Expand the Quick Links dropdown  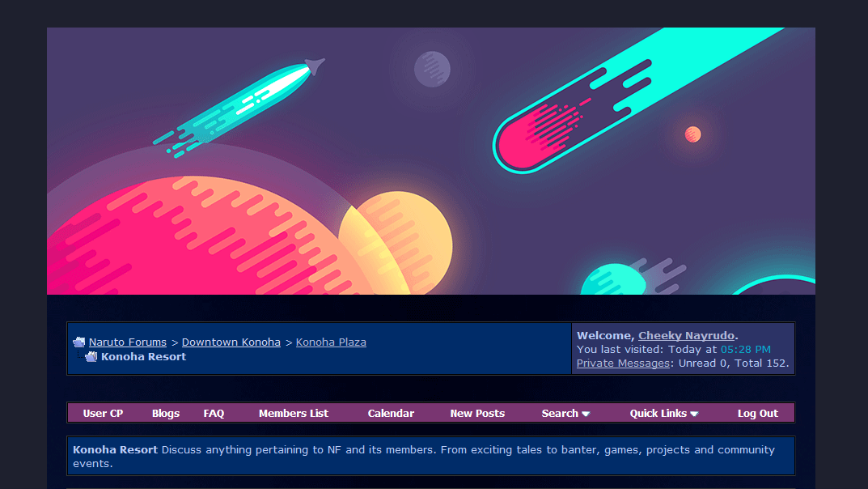click(x=663, y=413)
